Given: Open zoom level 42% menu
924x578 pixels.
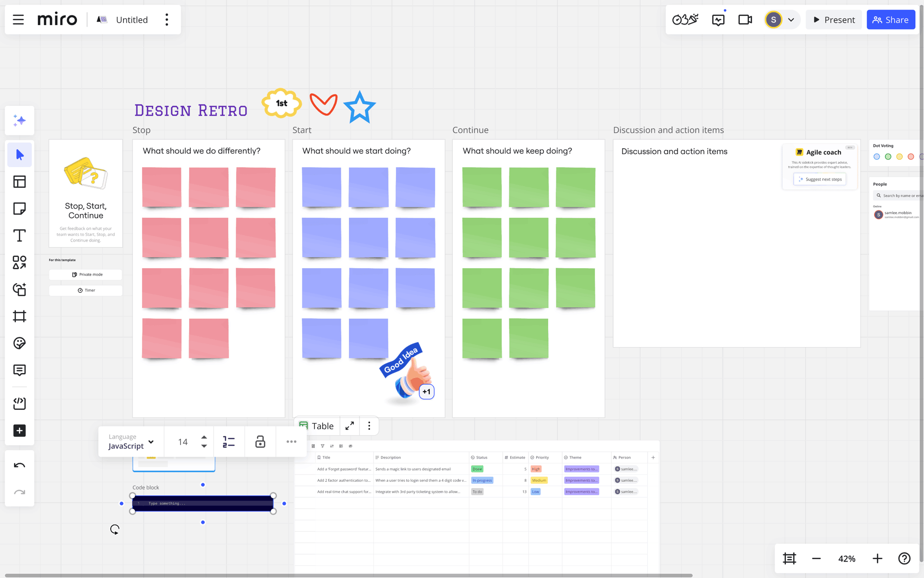Looking at the screenshot, I should 847,559.
